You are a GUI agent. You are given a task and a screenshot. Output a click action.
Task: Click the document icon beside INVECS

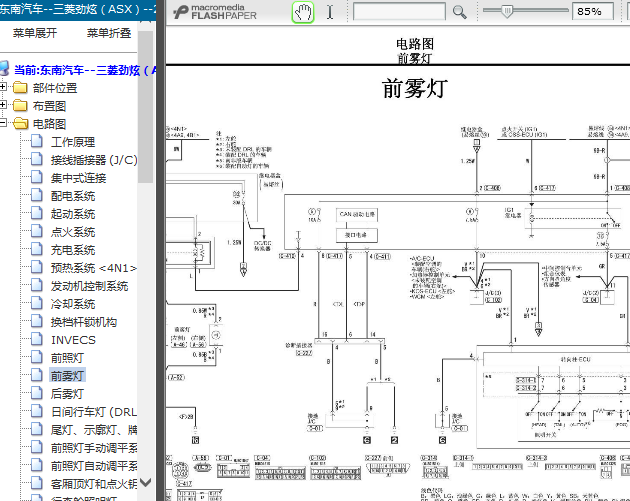(x=37, y=339)
